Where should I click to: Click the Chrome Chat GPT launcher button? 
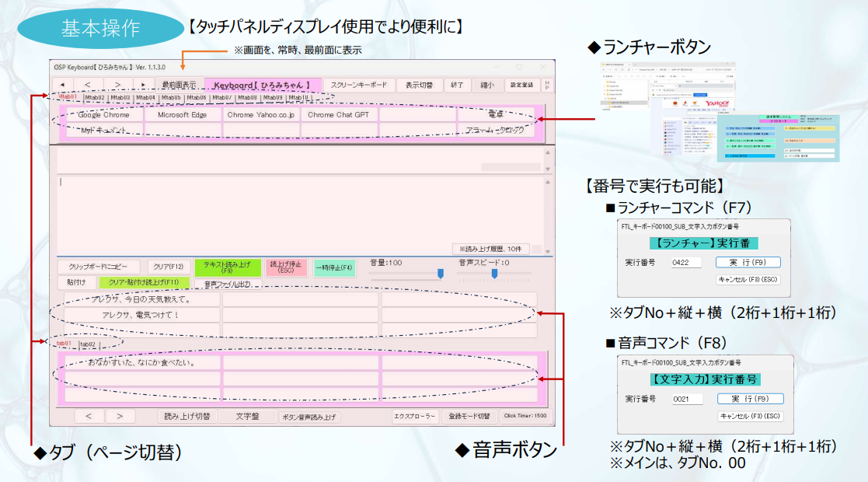[339, 115]
